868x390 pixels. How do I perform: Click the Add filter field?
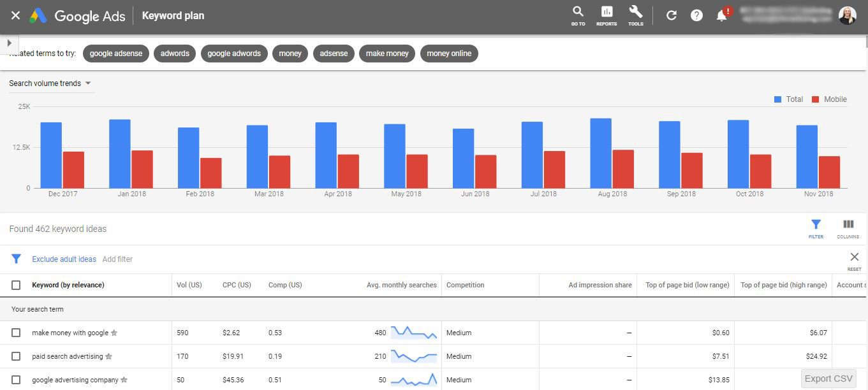(x=117, y=259)
